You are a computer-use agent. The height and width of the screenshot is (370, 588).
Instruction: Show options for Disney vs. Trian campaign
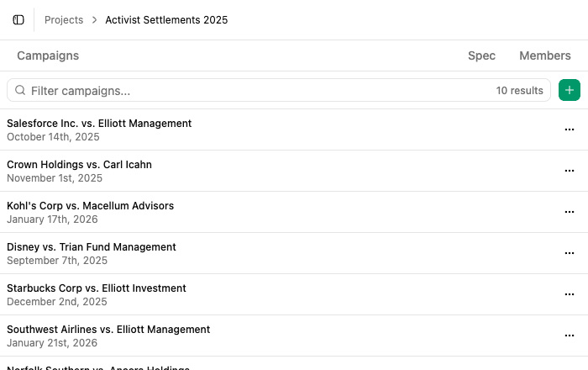point(570,253)
